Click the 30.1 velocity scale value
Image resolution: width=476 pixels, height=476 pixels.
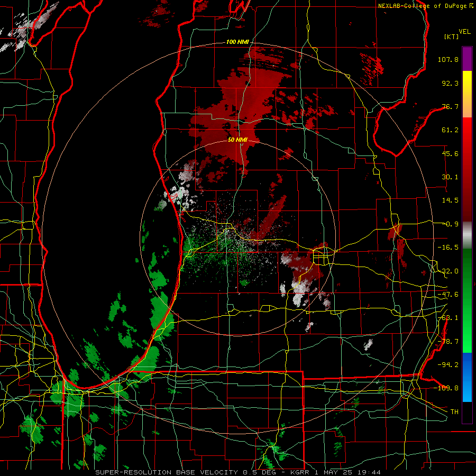coord(450,177)
